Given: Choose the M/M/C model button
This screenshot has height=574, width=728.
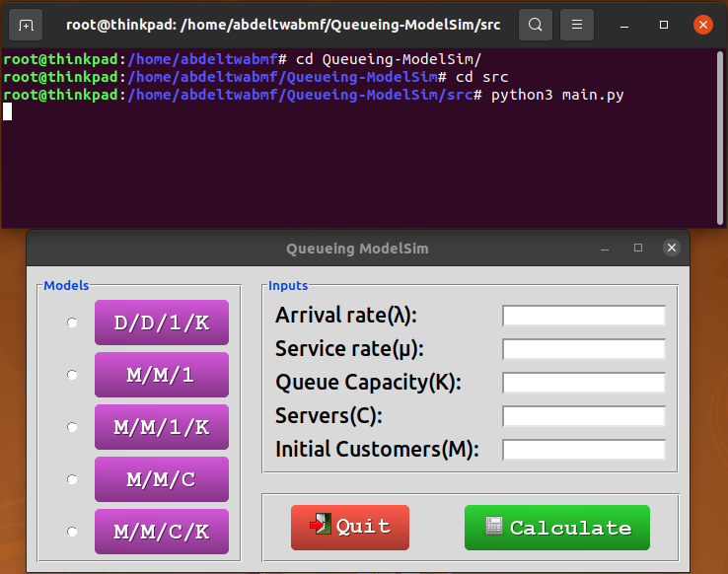Looking at the screenshot, I should click(161, 479).
